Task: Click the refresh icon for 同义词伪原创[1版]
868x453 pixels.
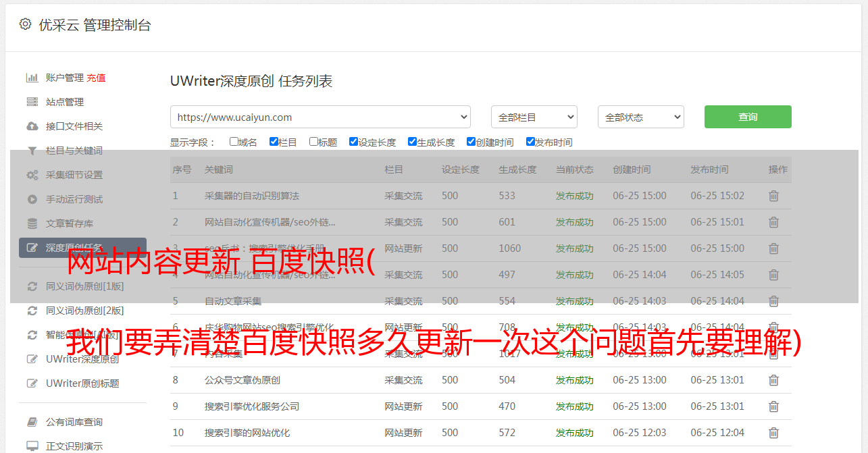Action: pos(32,286)
